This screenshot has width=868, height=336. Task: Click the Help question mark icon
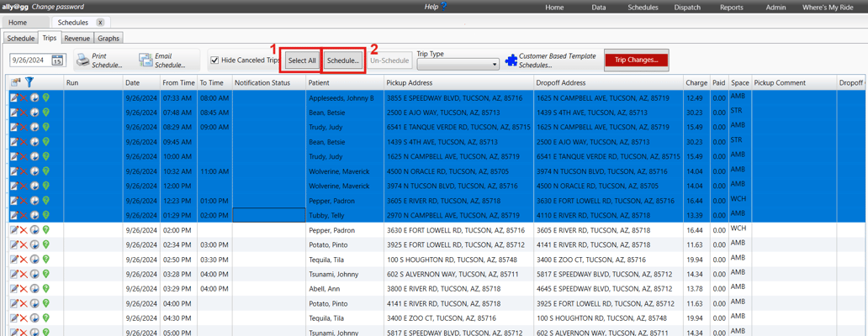[444, 6]
